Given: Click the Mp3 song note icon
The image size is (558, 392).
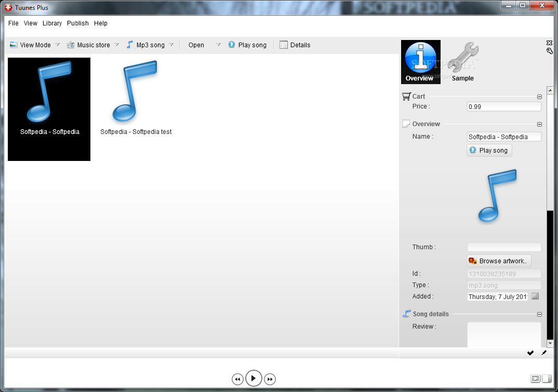Looking at the screenshot, I should (x=130, y=45).
